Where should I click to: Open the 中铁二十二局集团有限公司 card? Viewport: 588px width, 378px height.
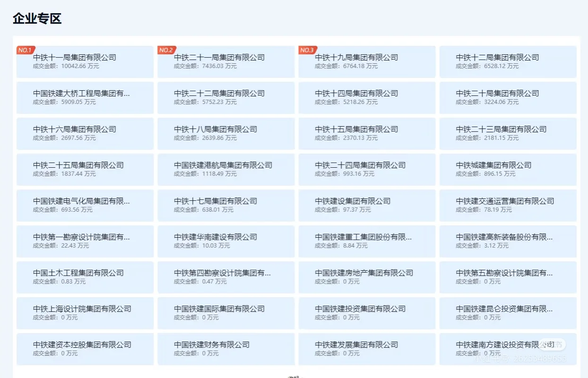(226, 98)
